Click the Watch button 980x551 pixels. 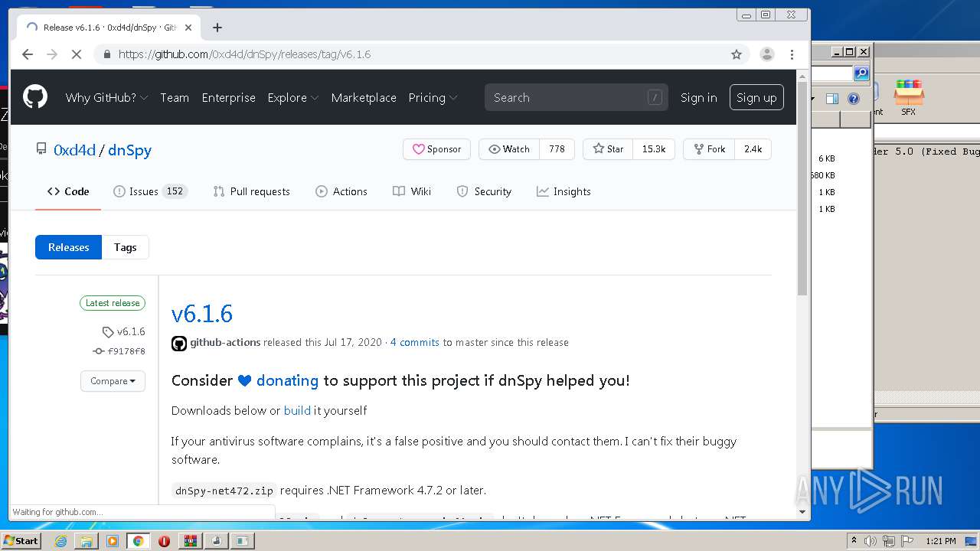pos(509,149)
